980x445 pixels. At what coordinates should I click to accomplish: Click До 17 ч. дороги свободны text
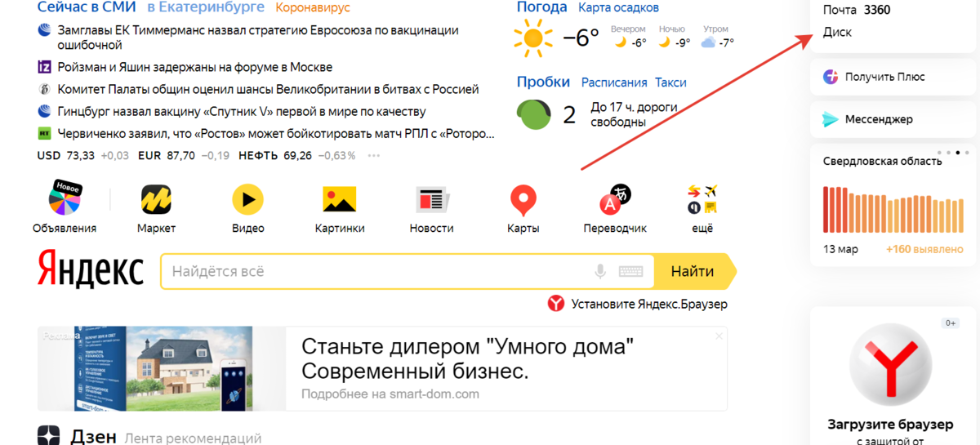click(634, 114)
